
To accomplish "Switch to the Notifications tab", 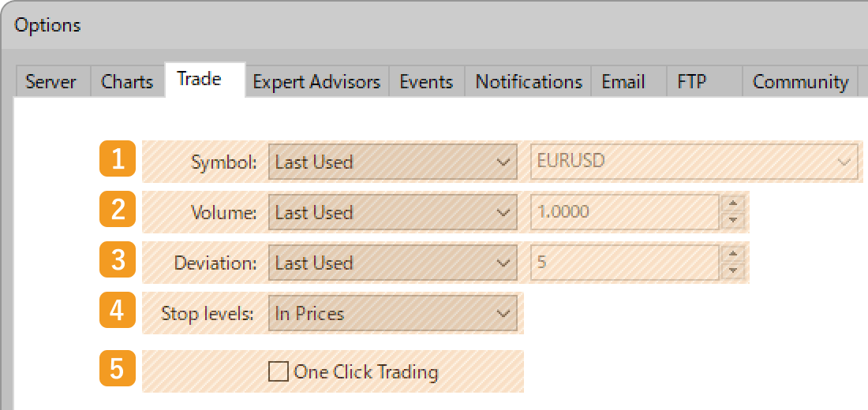I will pyautogui.click(x=529, y=82).
